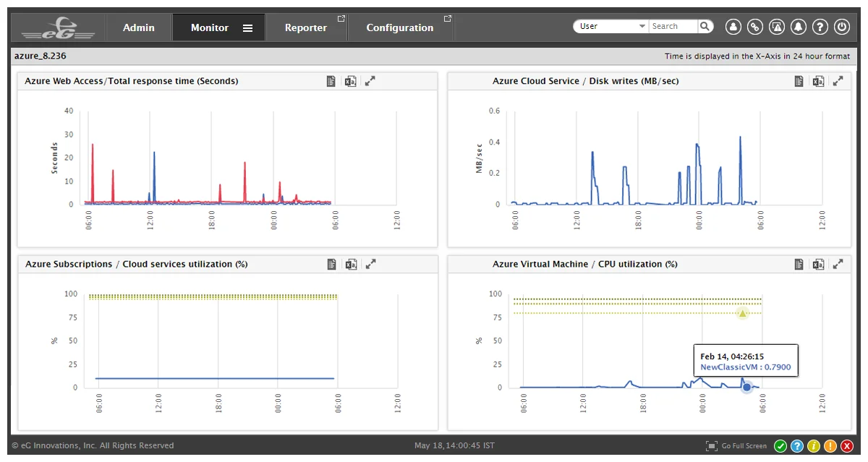Image resolution: width=868 pixels, height=462 pixels.
Task: Click the green checkmark normal status icon
Action: click(780, 446)
